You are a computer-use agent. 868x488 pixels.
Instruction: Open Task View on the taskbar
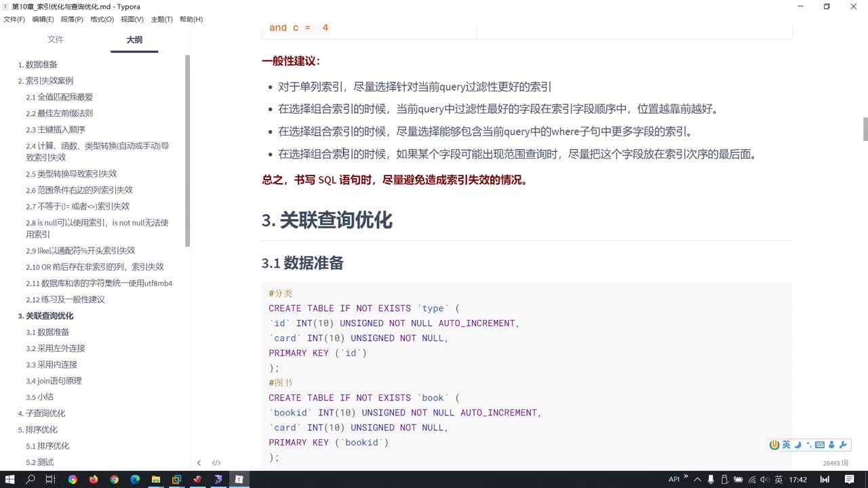51,479
